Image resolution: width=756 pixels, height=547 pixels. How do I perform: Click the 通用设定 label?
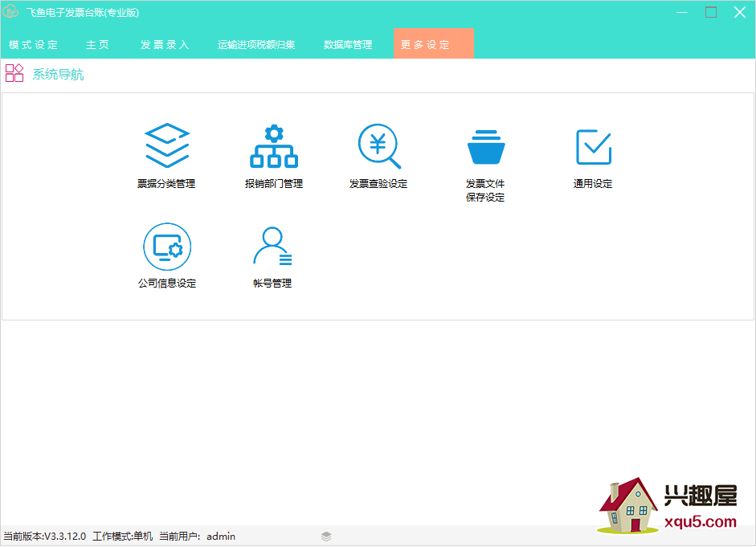pos(593,184)
